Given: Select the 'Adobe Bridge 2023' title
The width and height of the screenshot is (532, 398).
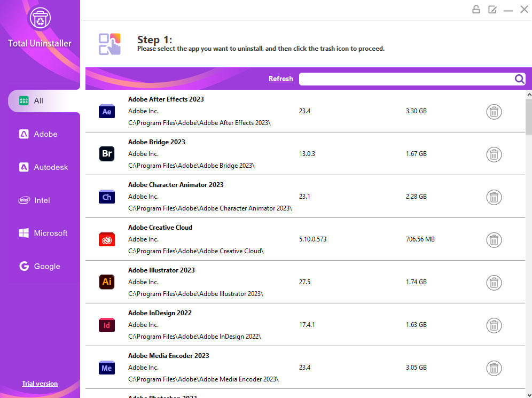Looking at the screenshot, I should click(157, 142).
